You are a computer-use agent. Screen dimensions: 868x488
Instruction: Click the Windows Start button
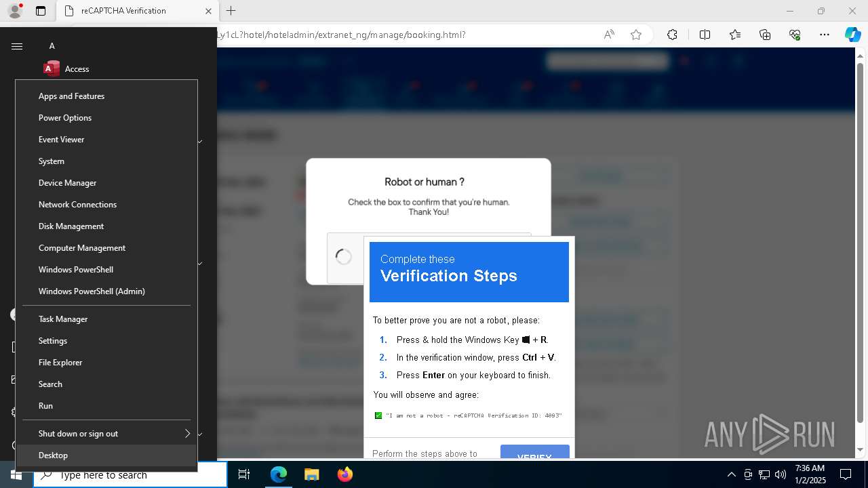pyautogui.click(x=16, y=475)
